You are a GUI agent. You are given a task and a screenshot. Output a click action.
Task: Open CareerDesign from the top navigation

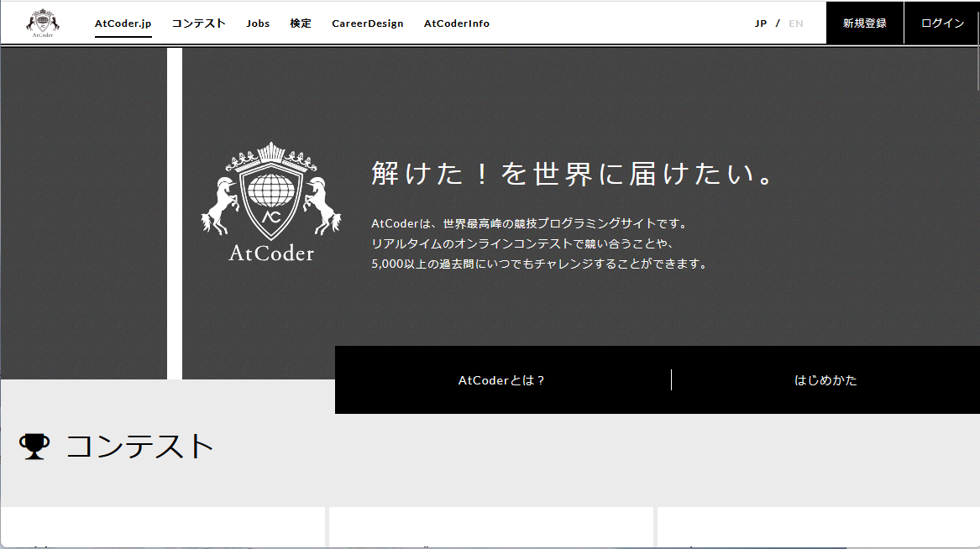pyautogui.click(x=368, y=24)
